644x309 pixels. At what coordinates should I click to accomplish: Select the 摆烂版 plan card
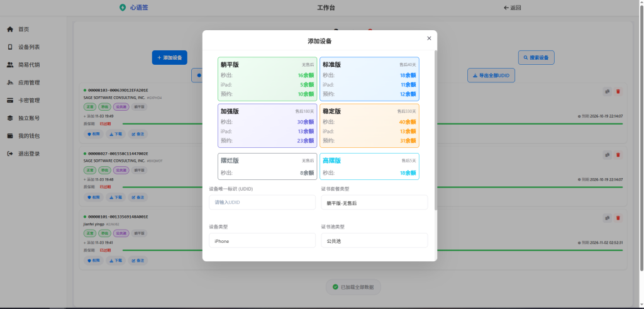[x=267, y=166]
